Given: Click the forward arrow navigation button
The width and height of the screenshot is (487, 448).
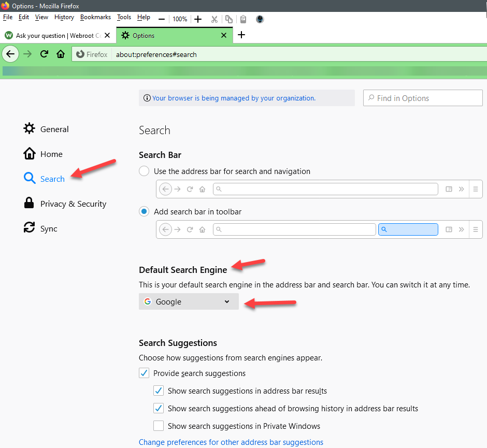Looking at the screenshot, I should click(x=27, y=54).
